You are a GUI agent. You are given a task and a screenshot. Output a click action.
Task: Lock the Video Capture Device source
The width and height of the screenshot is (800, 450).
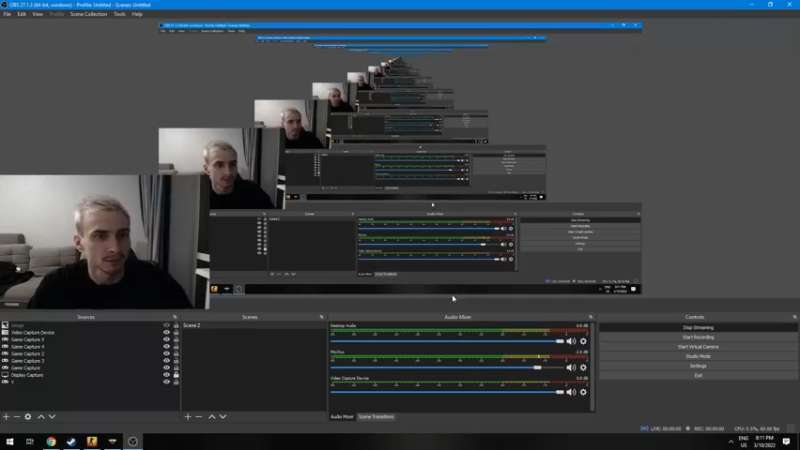pyautogui.click(x=176, y=332)
